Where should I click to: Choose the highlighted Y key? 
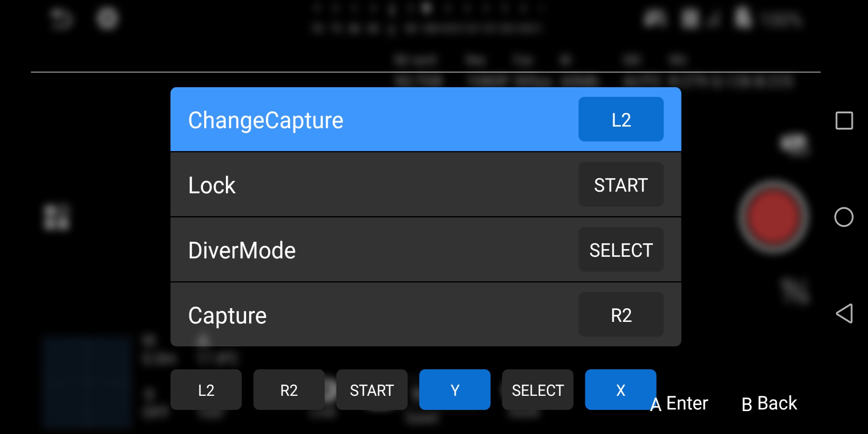point(455,390)
